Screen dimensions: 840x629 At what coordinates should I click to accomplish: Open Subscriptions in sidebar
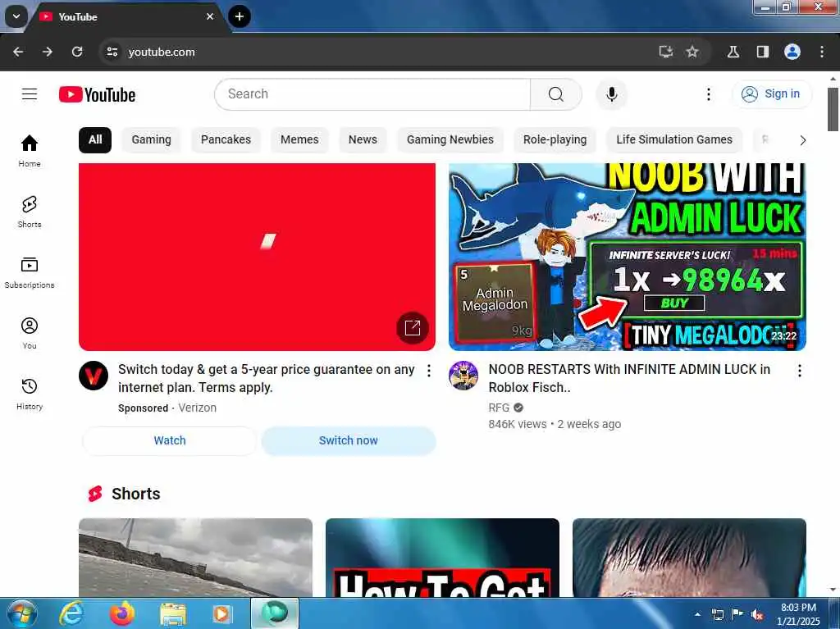30,272
